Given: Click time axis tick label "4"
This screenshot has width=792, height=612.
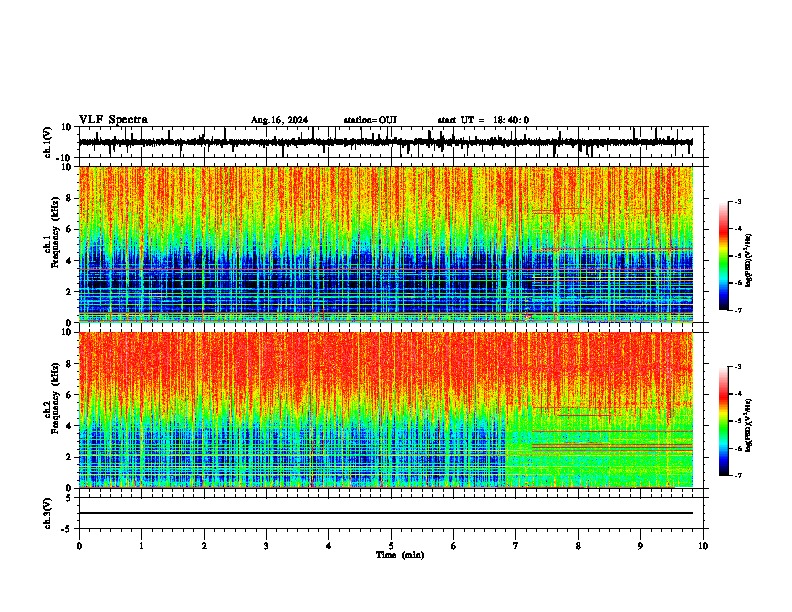Looking at the screenshot, I should 329,546.
